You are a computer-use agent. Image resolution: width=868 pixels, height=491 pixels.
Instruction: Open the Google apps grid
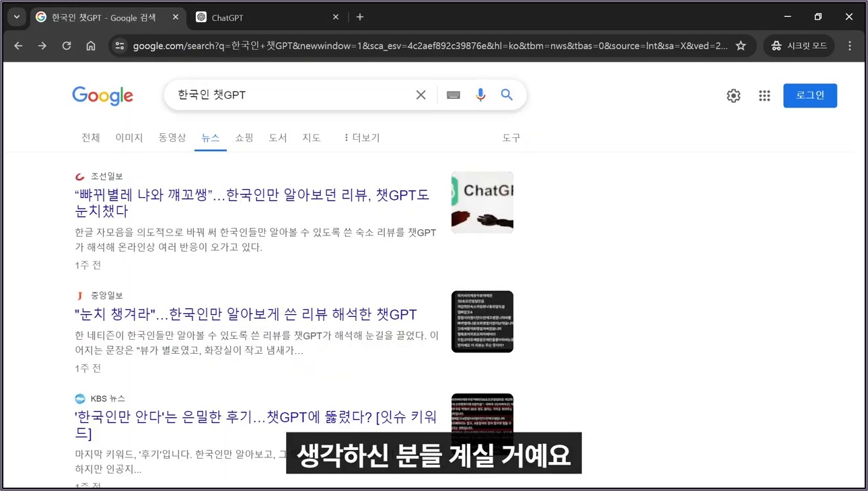click(764, 96)
